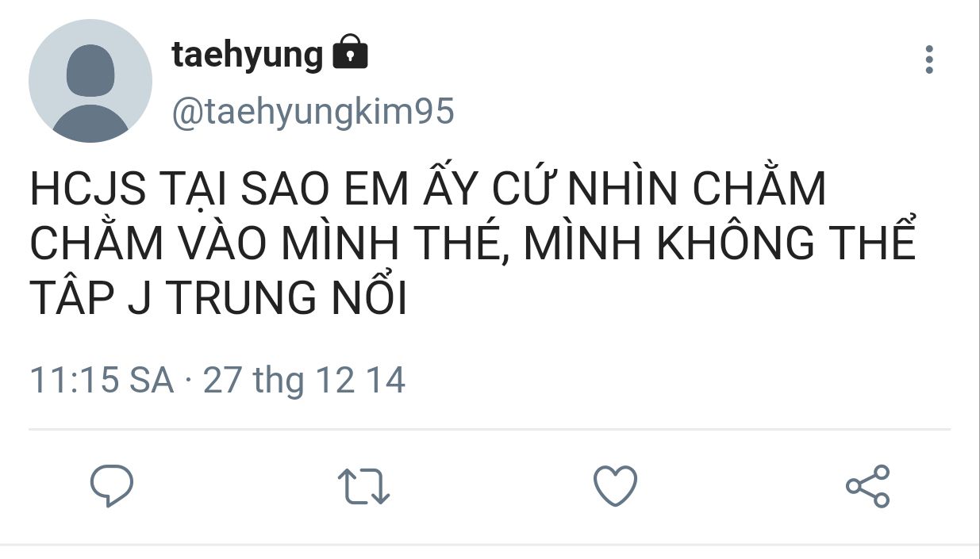Click the date 27 thg 12 14

coord(305,380)
